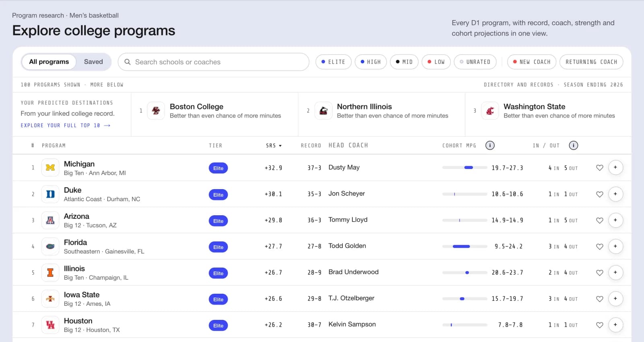Click the Illinois team logo
644x342 pixels.
tap(50, 272)
